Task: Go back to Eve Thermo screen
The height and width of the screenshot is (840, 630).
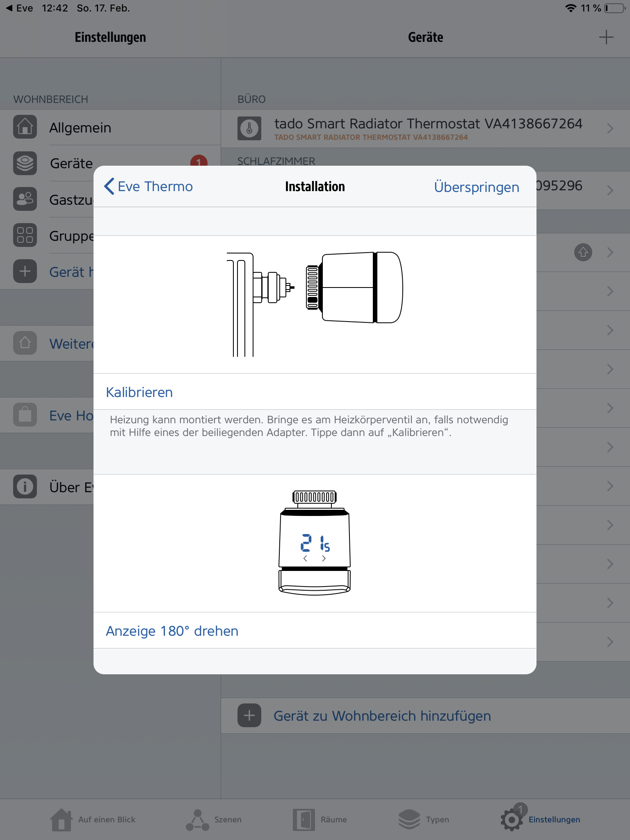Action: point(148,187)
